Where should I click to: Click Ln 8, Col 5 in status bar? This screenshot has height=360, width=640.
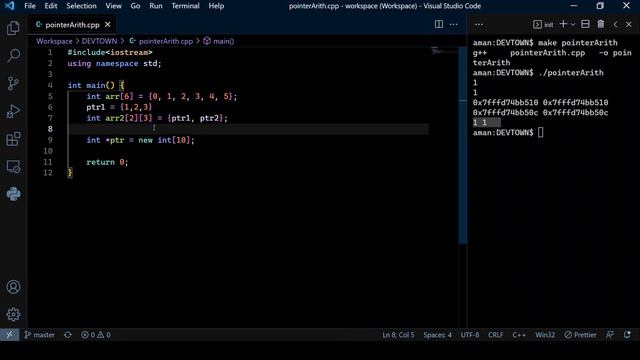click(x=398, y=335)
